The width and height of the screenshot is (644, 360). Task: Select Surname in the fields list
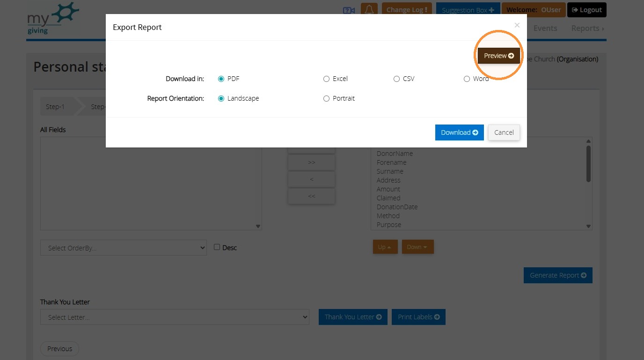(390, 171)
